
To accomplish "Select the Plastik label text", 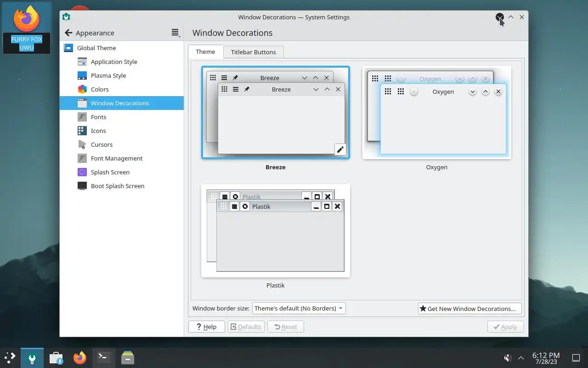I will (276, 285).
